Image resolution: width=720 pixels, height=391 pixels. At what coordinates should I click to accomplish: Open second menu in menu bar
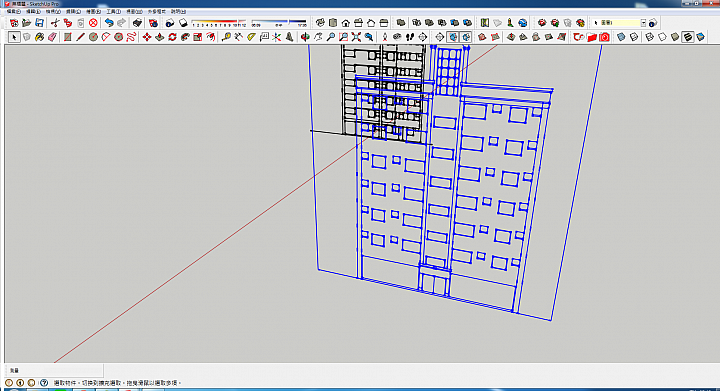point(33,11)
